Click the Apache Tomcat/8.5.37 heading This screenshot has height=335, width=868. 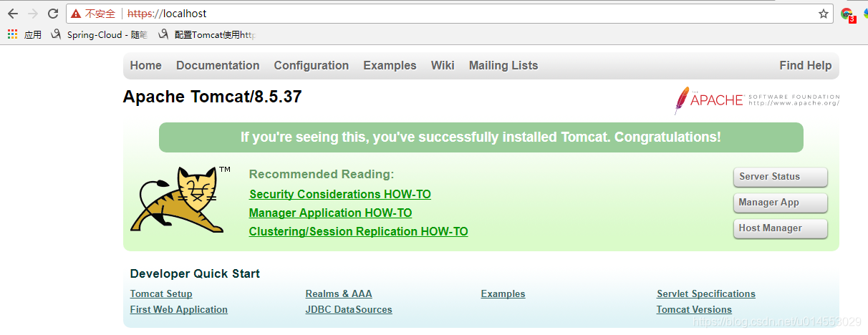(212, 97)
